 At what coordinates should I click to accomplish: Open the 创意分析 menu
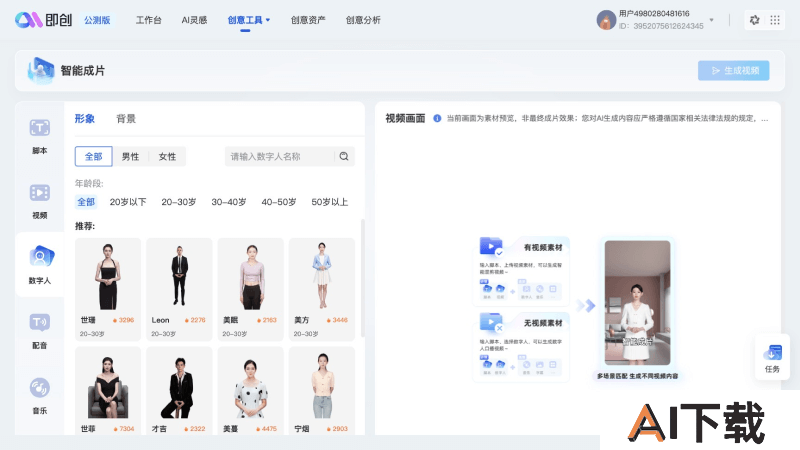tap(363, 20)
